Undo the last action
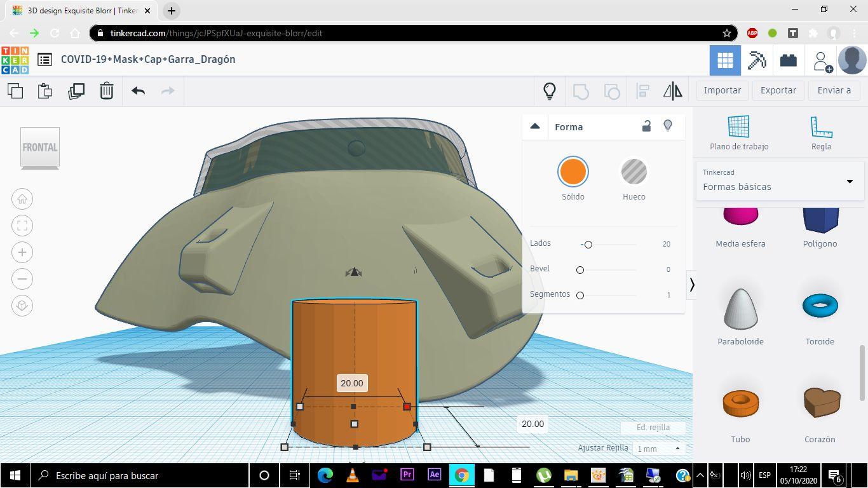The image size is (868, 488). point(138,91)
